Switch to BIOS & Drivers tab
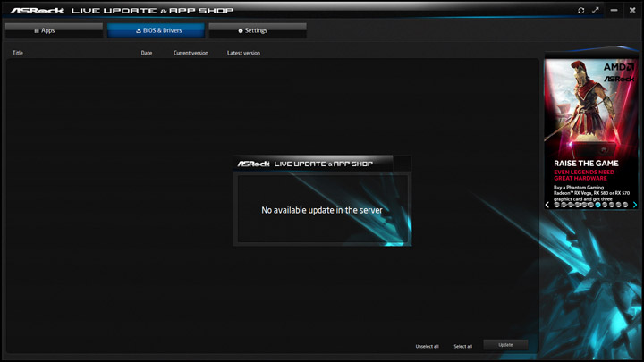 click(x=156, y=30)
